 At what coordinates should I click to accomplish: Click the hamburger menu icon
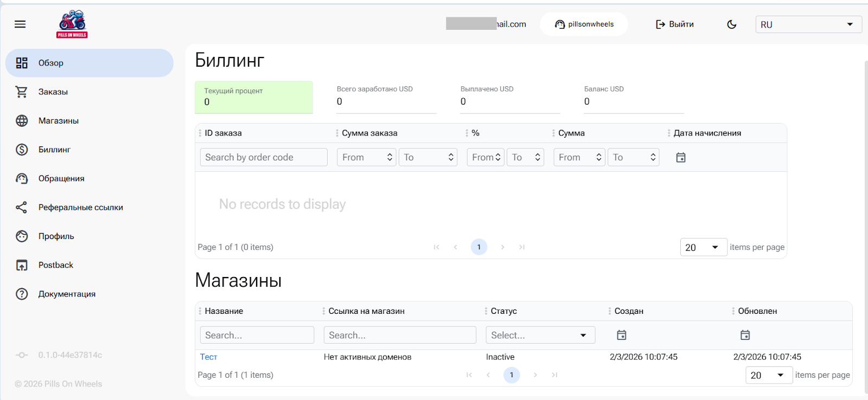point(20,24)
